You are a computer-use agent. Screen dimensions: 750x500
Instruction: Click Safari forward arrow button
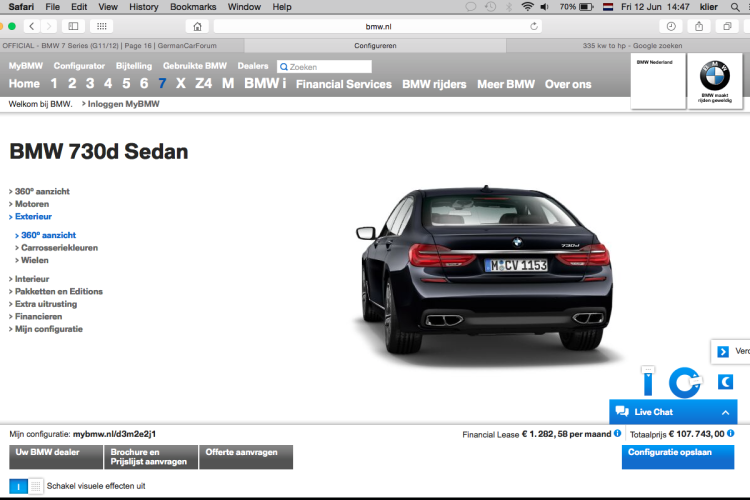tap(49, 26)
